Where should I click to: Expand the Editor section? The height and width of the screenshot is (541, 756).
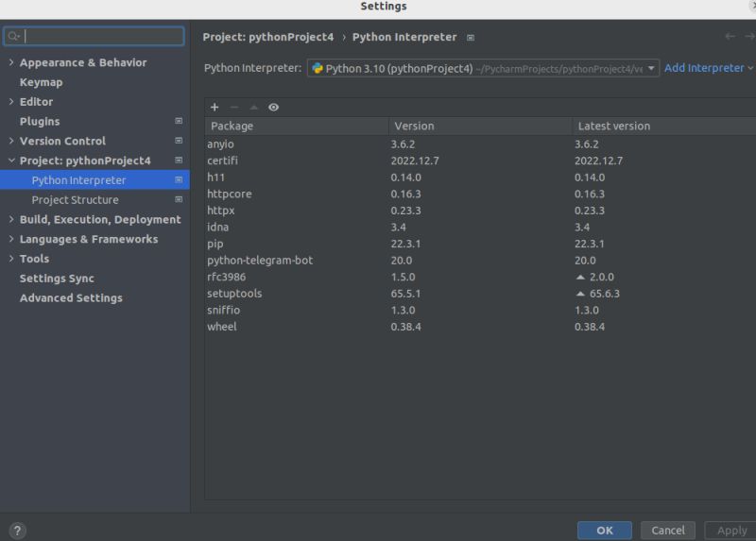tap(11, 101)
